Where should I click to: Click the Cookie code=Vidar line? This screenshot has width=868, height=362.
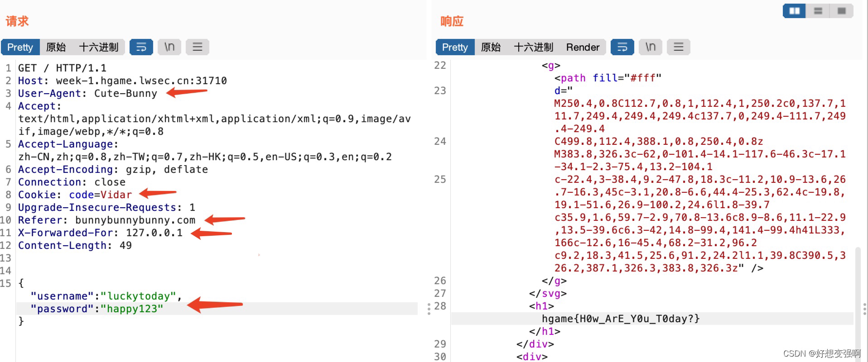tap(75, 195)
